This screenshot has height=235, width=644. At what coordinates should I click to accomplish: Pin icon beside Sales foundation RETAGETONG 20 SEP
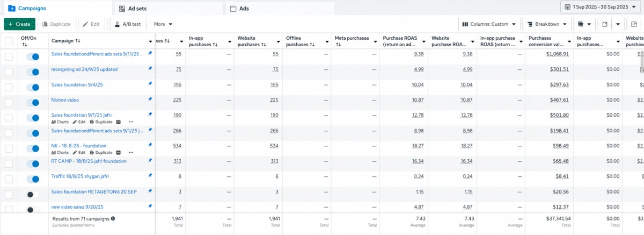[150, 191]
